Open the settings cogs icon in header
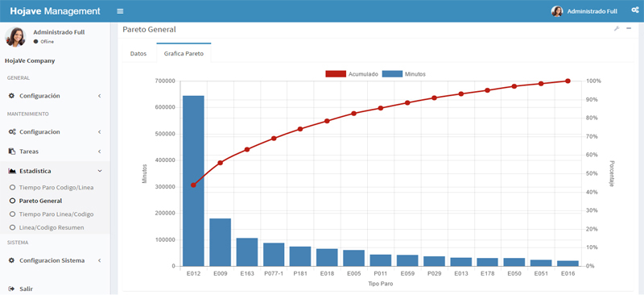The height and width of the screenshot is (295, 644). (x=634, y=10)
